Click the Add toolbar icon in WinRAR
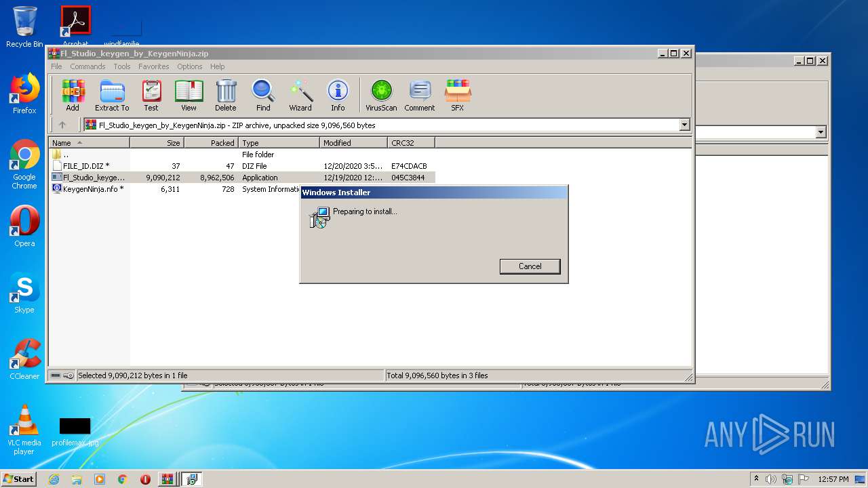The height and width of the screenshot is (488, 868). tap(73, 95)
